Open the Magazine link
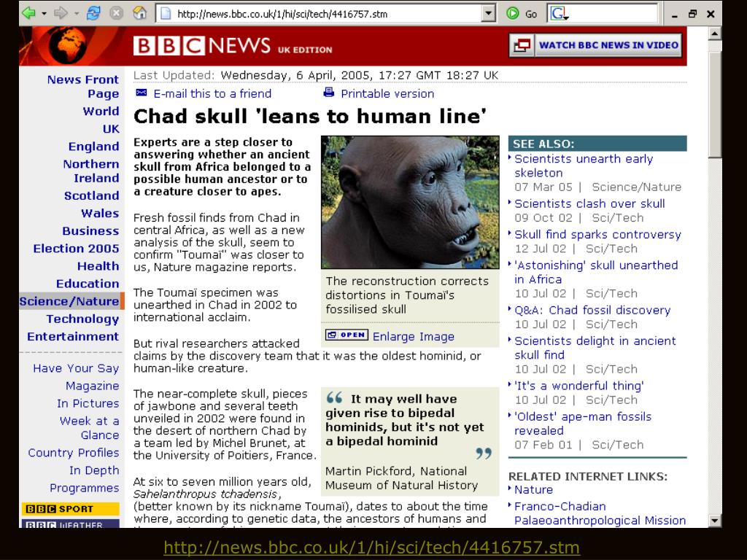The image size is (747, 560). [93, 386]
